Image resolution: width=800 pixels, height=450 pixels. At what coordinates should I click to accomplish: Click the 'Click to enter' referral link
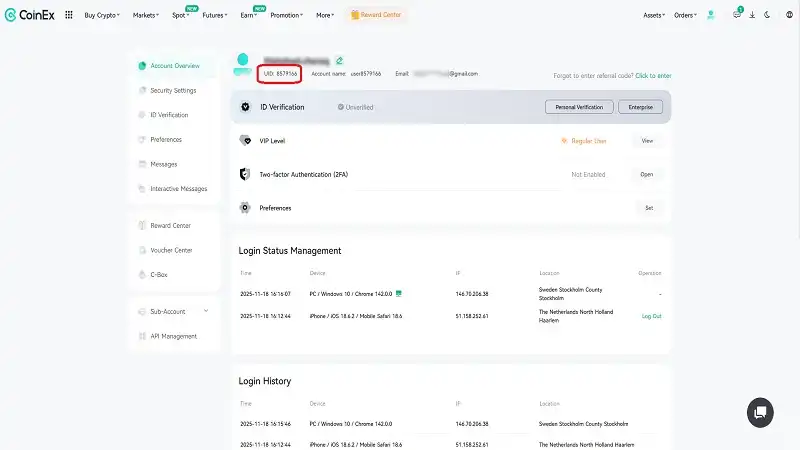(653, 76)
